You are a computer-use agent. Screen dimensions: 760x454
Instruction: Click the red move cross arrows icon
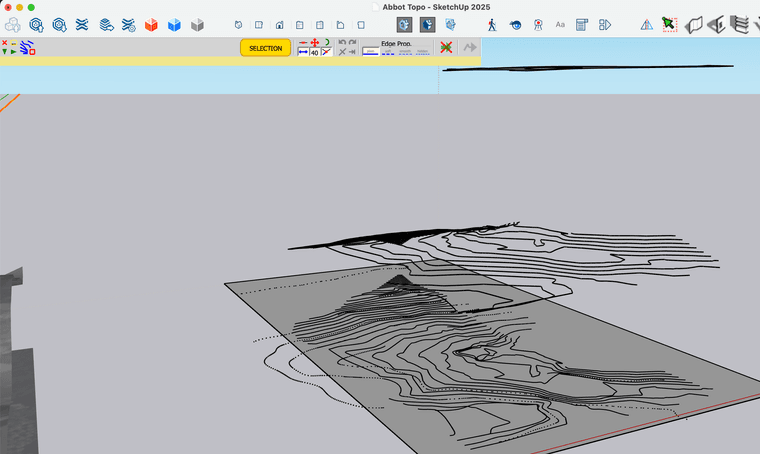coord(315,43)
